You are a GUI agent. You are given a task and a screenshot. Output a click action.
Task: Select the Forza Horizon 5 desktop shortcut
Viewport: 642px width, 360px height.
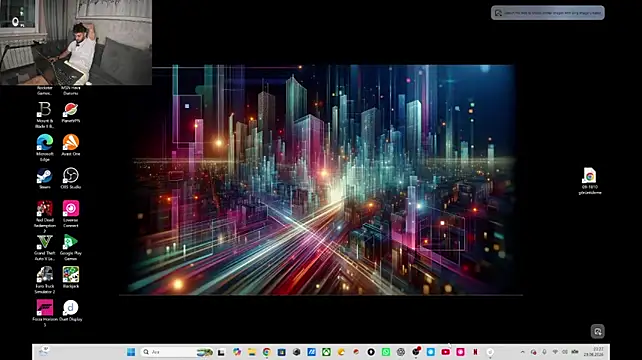click(x=45, y=313)
